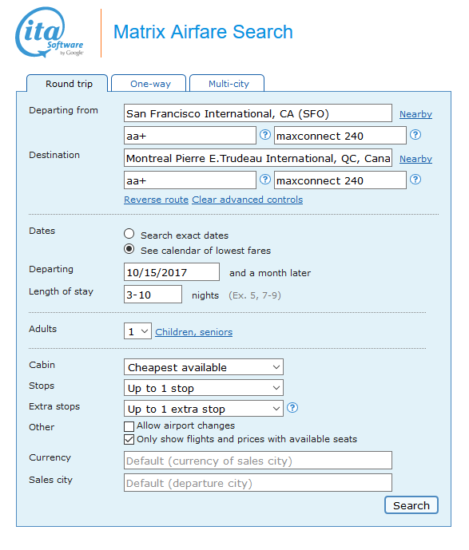
Task: Open help icon beside destination aa+ routing field
Action: pos(265,180)
